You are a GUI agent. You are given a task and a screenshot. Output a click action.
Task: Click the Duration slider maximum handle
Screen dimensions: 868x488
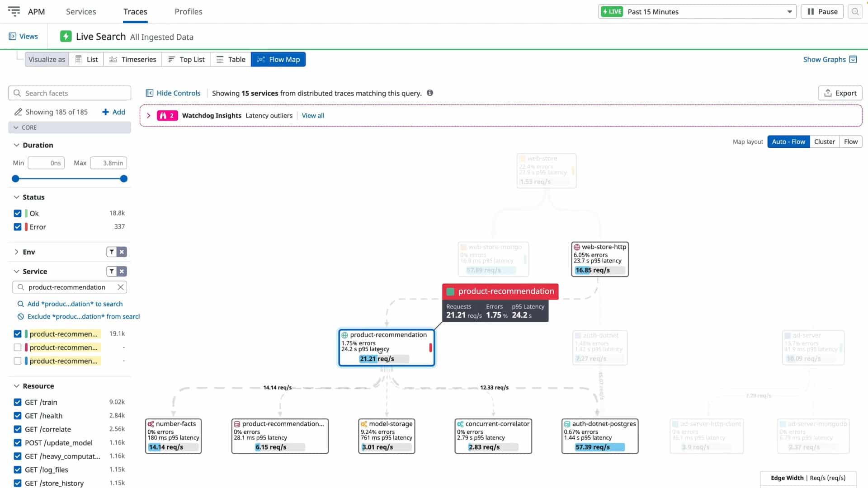[124, 179]
